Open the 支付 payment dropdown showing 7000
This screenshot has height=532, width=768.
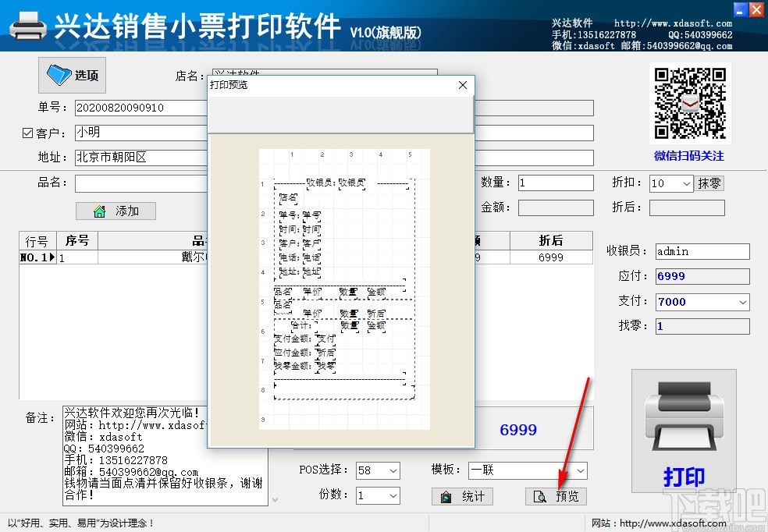pyautogui.click(x=742, y=301)
